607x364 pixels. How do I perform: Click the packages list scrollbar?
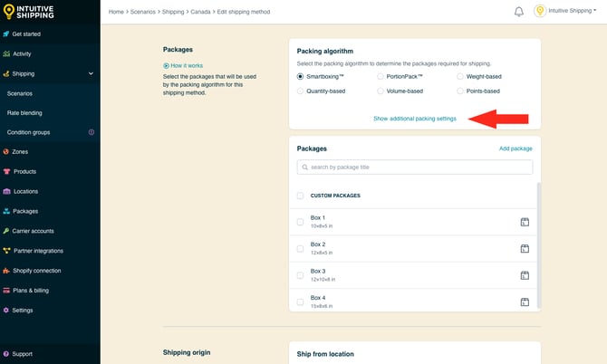(x=538, y=245)
